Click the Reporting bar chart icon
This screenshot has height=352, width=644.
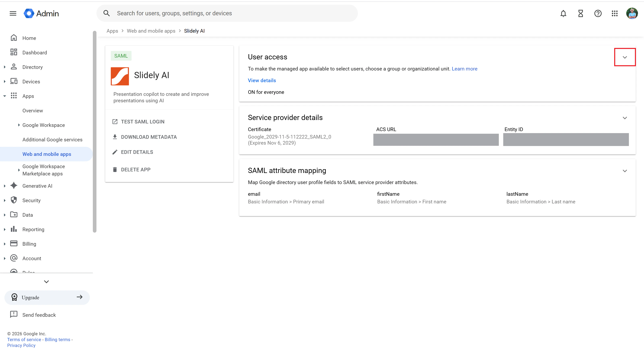tap(14, 229)
